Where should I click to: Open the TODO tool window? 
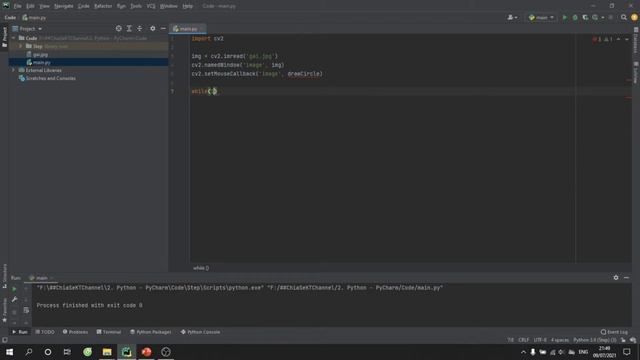click(45, 332)
